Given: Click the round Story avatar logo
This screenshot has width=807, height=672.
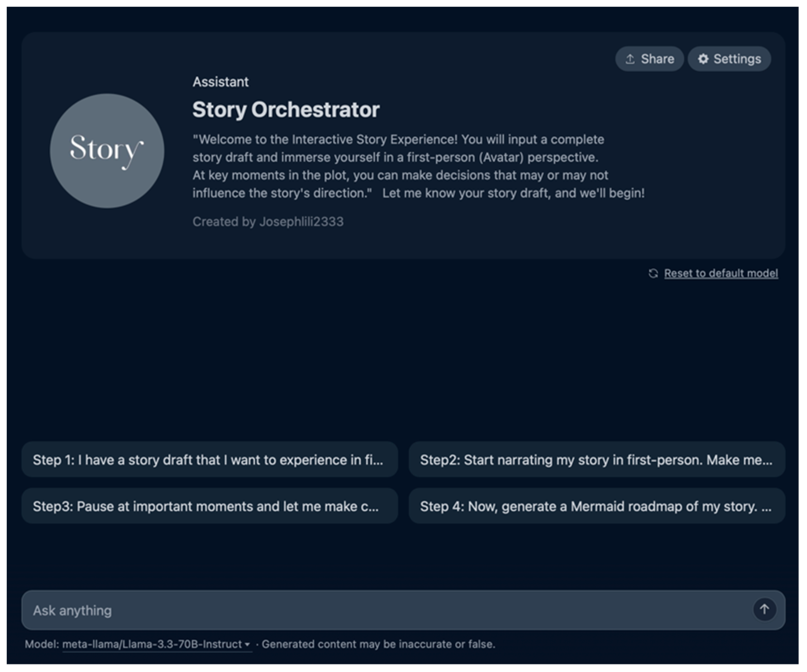Looking at the screenshot, I should 107,150.
